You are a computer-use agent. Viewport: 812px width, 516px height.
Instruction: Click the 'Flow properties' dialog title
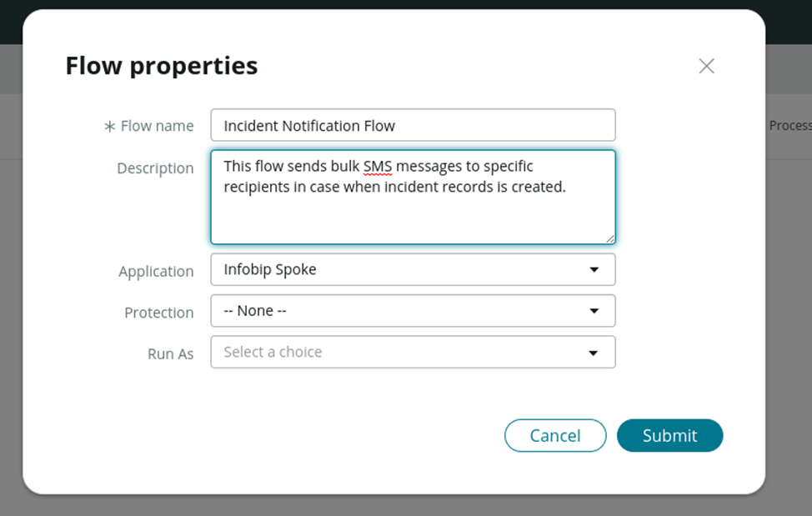pos(162,66)
